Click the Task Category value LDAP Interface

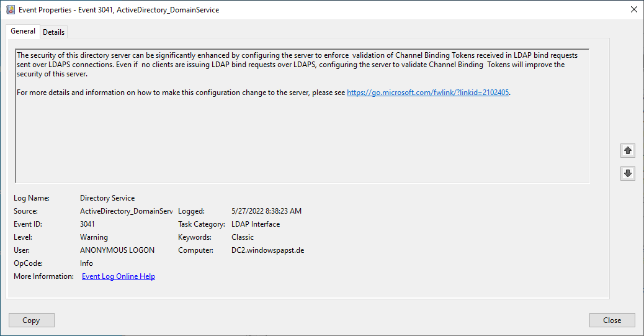[x=255, y=224]
